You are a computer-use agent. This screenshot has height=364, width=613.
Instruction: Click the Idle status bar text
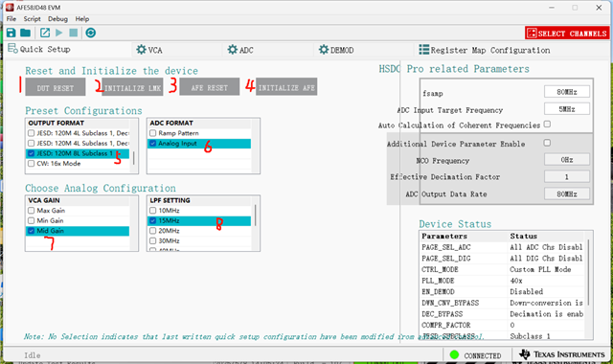32,355
